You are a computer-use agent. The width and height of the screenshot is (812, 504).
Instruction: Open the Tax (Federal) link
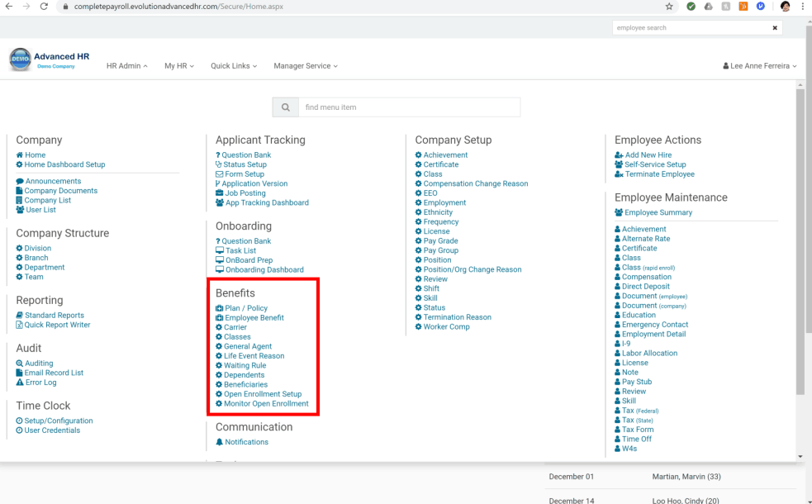pos(640,411)
